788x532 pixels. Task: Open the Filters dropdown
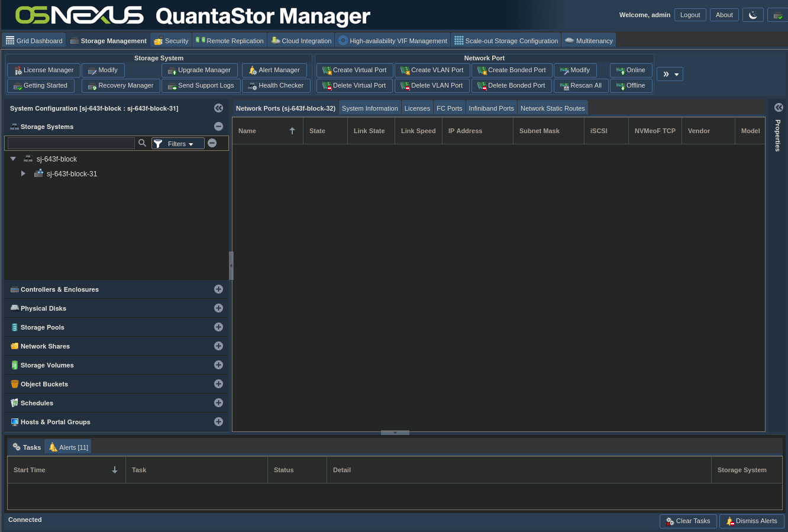tap(178, 144)
